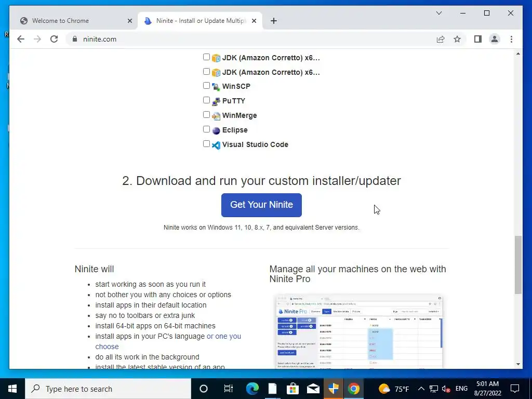This screenshot has width=532, height=399.
Task: Close the Ninite tab
Action: pos(254,21)
